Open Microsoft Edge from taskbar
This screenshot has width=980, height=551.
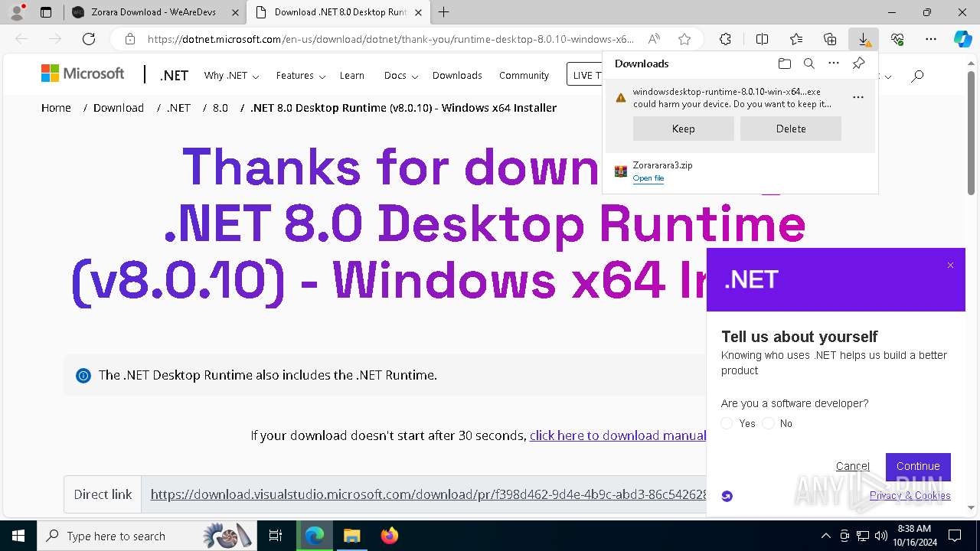coord(315,536)
